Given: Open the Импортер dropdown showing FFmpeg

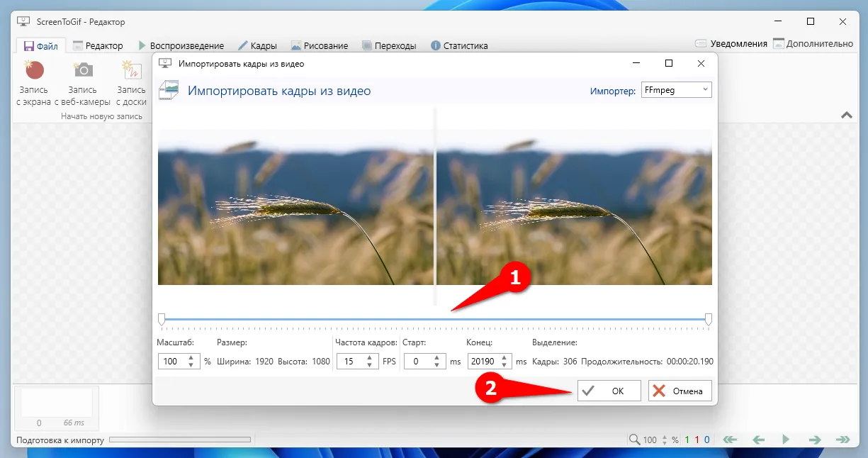Looking at the screenshot, I should tap(676, 89).
